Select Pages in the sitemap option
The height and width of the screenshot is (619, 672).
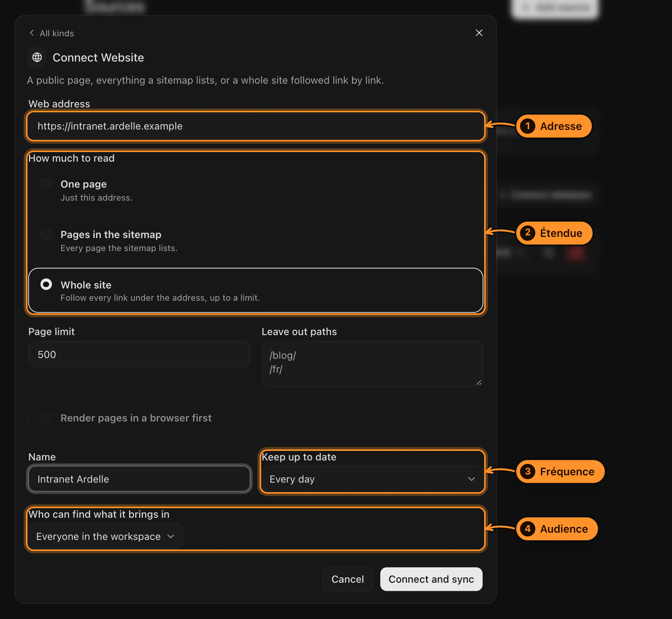click(46, 235)
